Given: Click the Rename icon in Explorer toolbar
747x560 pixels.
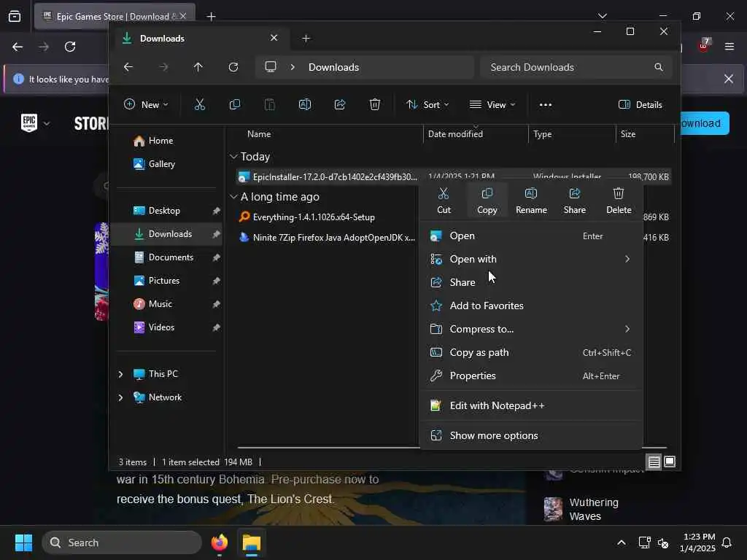Looking at the screenshot, I should (305, 104).
